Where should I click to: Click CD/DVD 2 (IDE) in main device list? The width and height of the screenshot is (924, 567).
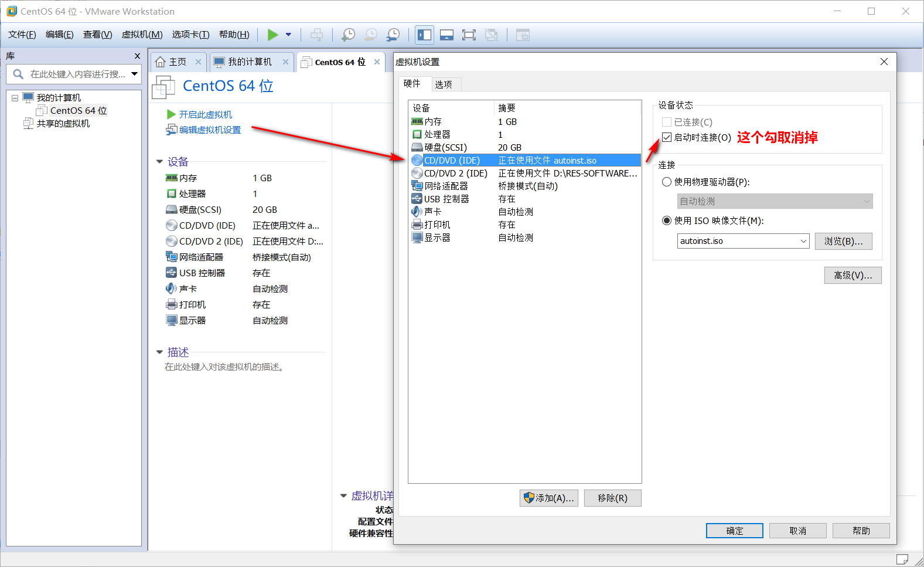pos(211,241)
